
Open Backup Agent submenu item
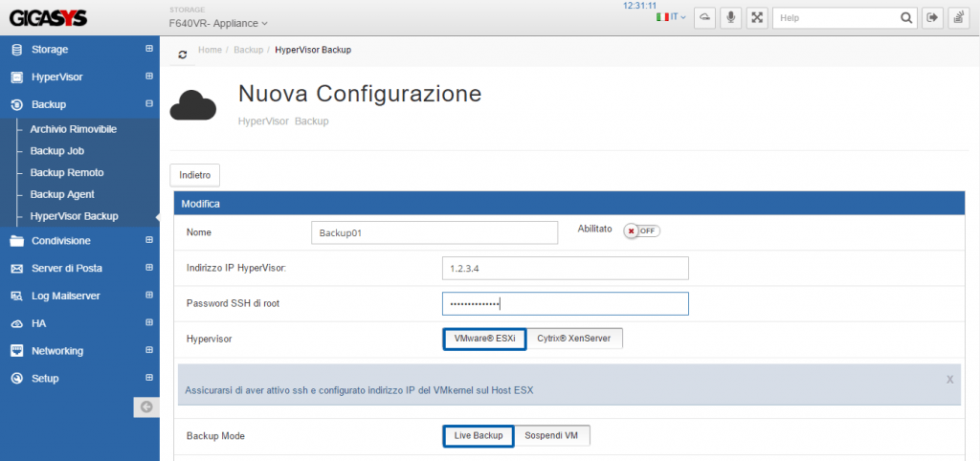[62, 195]
